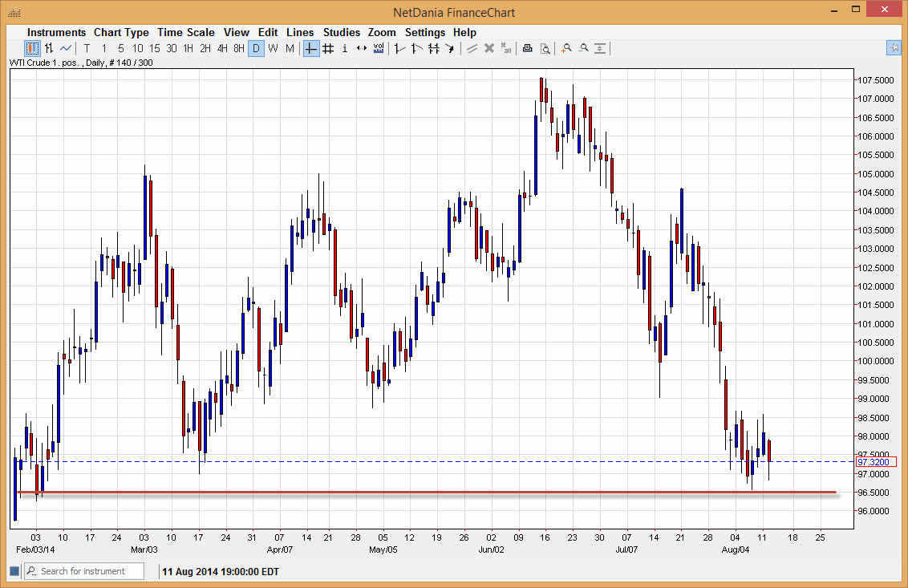
Task: Select the 4H time scale button
Action: point(222,48)
